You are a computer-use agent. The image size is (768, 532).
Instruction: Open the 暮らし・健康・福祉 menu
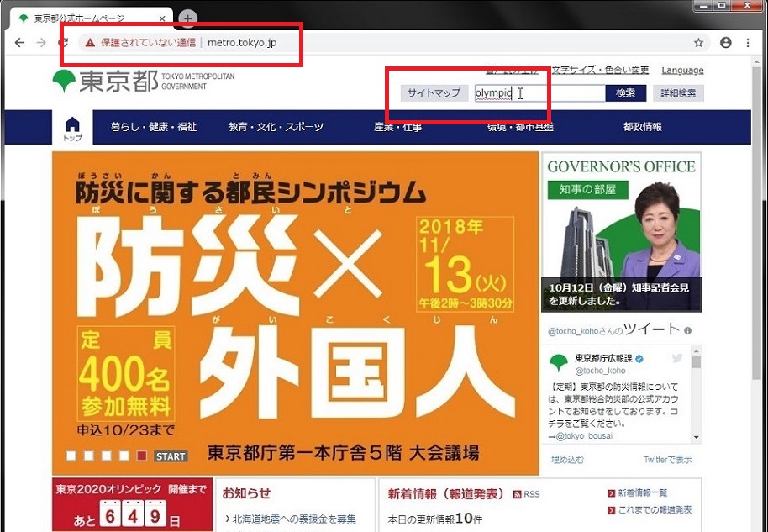pyautogui.click(x=153, y=127)
